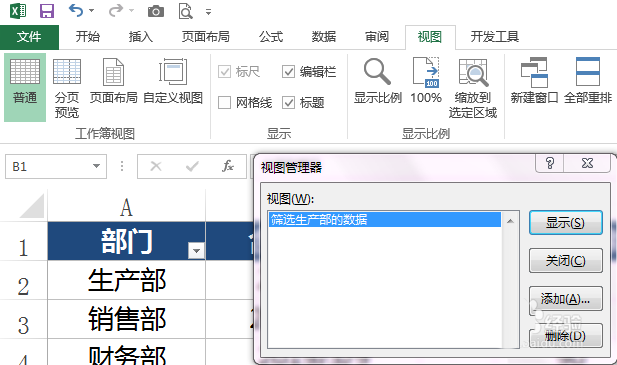
Task: Switch to the 页面布局 view button
Action: [x=113, y=81]
